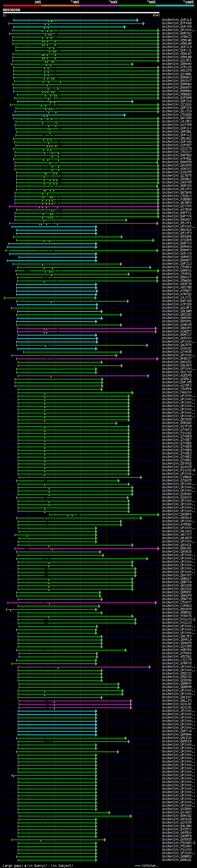Image resolution: width=197 pixels, height=868 pixels.
Task: Open hit UniRef100_Q1XAN1
Action: [x=177, y=74]
